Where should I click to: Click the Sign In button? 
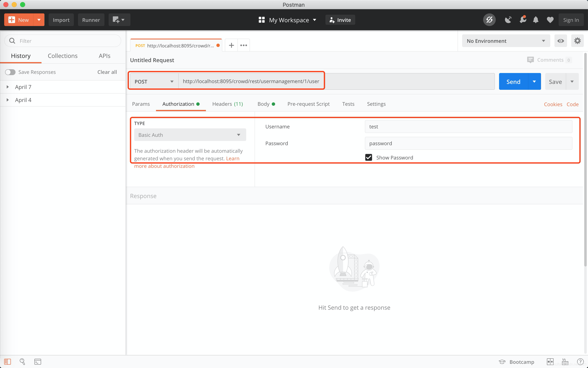[571, 20]
